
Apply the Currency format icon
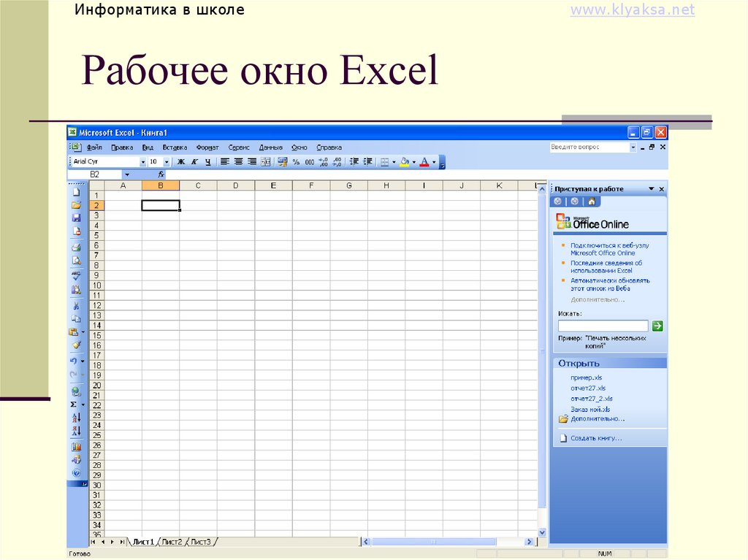[x=283, y=161]
